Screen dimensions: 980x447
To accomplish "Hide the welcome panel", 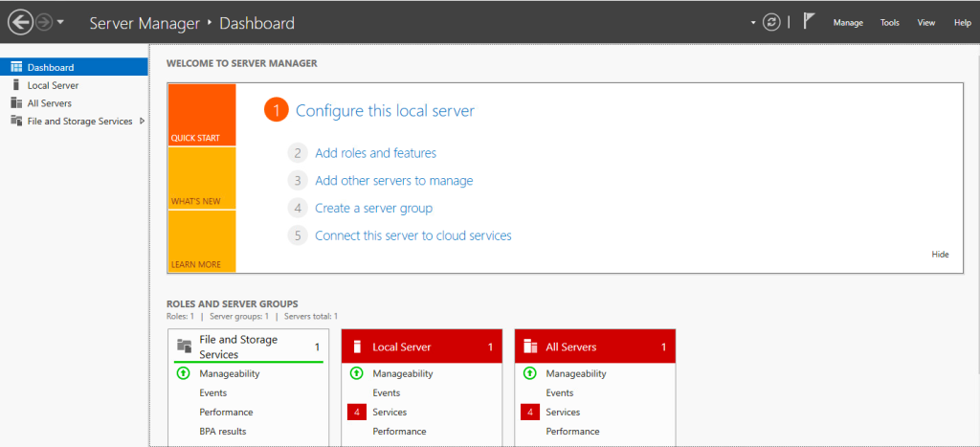I will coord(940,255).
